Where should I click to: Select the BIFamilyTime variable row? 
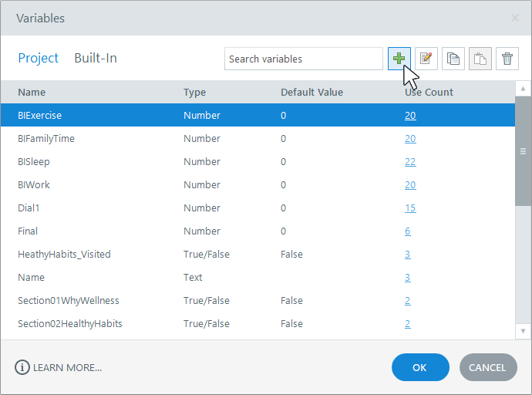click(46, 139)
